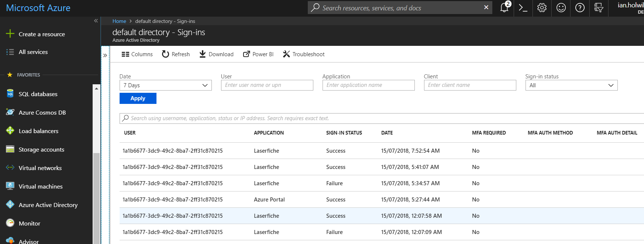Sort by the MFA AUTH DETAIL header
The width and height of the screenshot is (644, 244).
point(617,133)
